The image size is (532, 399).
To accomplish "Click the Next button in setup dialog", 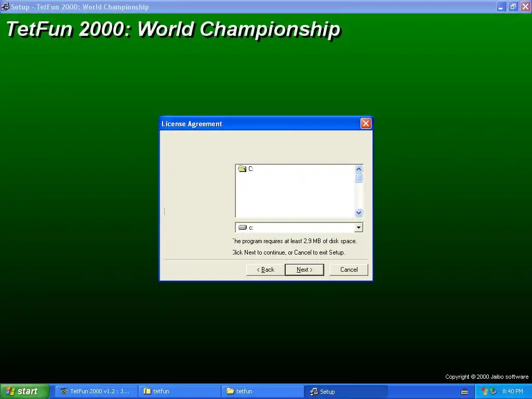I will (304, 270).
